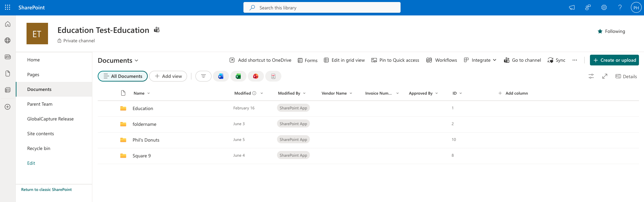Click Edit in grid view
644x202 pixels.
tap(344, 60)
